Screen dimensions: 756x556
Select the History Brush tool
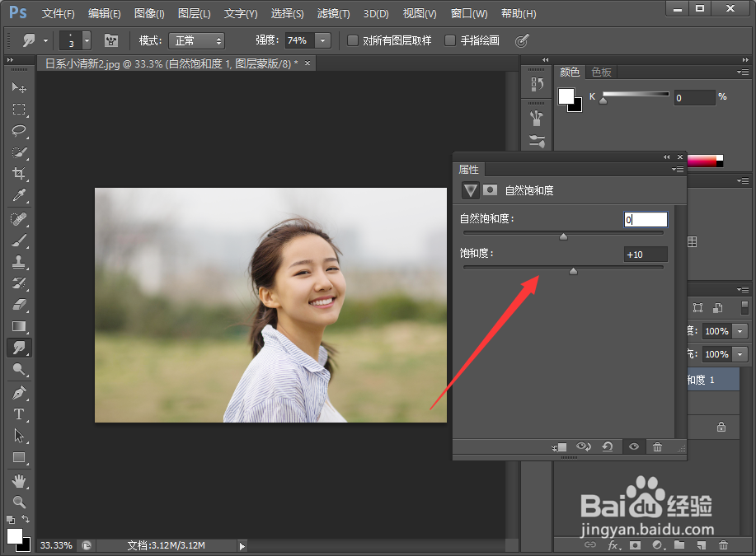(19, 283)
